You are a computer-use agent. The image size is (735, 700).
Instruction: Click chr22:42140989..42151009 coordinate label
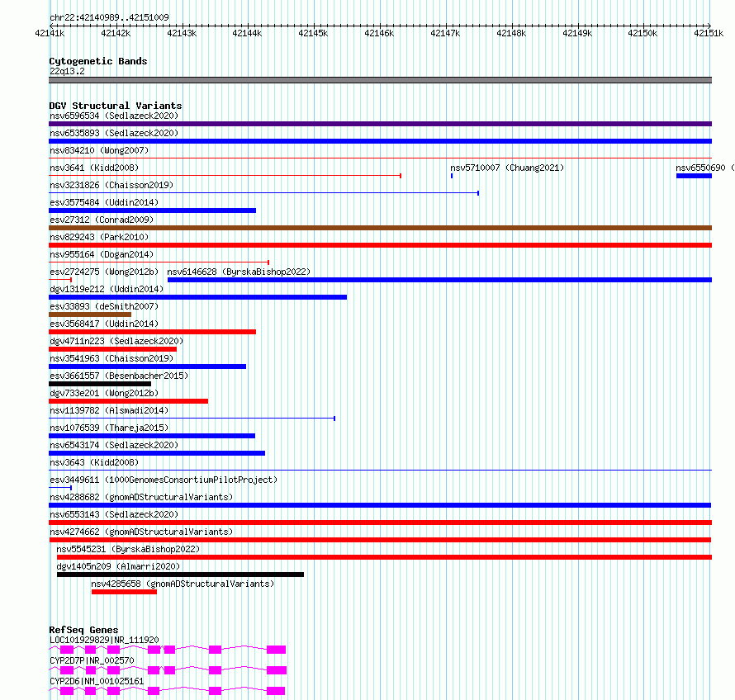click(109, 17)
